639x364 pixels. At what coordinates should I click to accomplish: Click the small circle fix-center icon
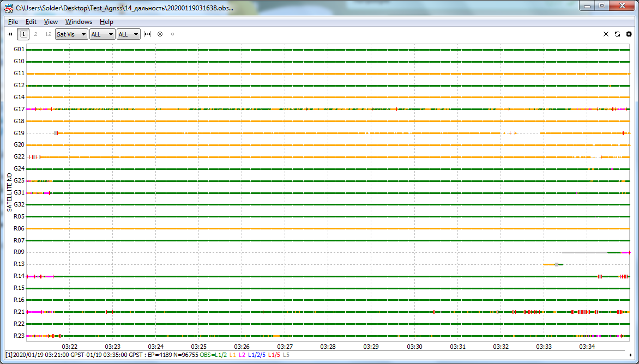172,34
